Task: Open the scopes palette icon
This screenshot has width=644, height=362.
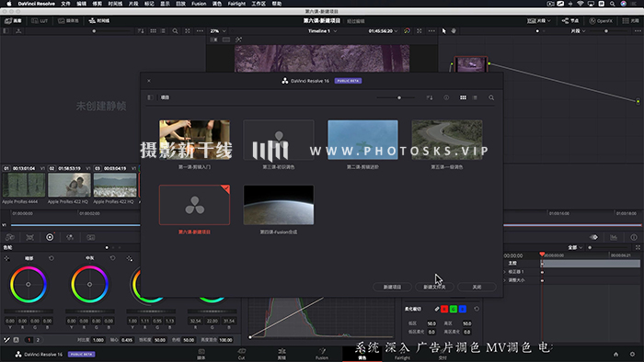Action: [614, 237]
